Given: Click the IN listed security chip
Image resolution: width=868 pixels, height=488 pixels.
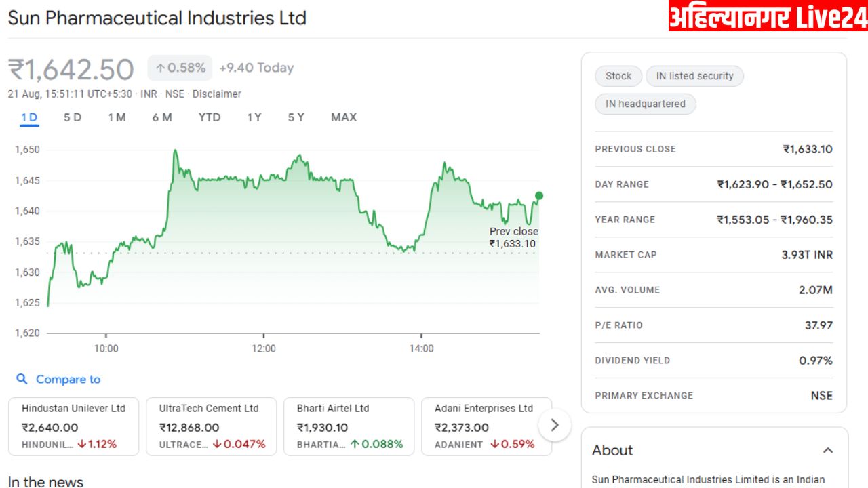Looking at the screenshot, I should pyautogui.click(x=695, y=76).
